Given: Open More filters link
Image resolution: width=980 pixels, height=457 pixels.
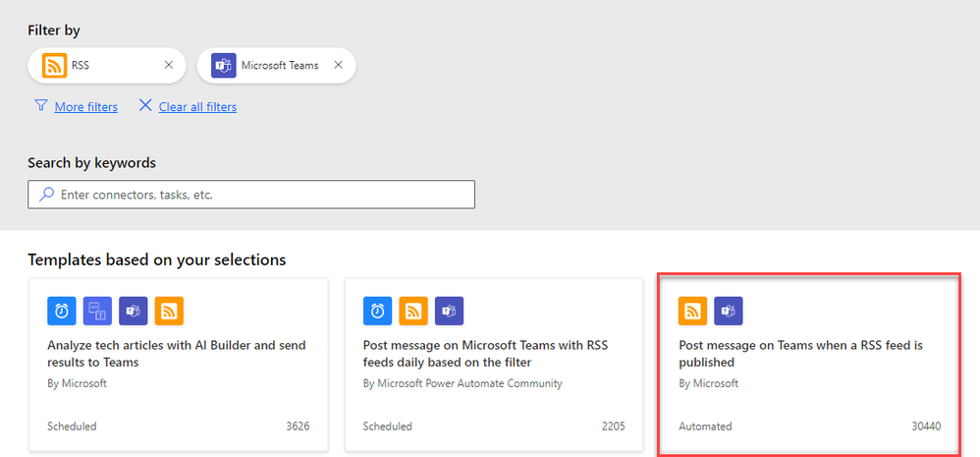Looking at the screenshot, I should click(x=85, y=107).
